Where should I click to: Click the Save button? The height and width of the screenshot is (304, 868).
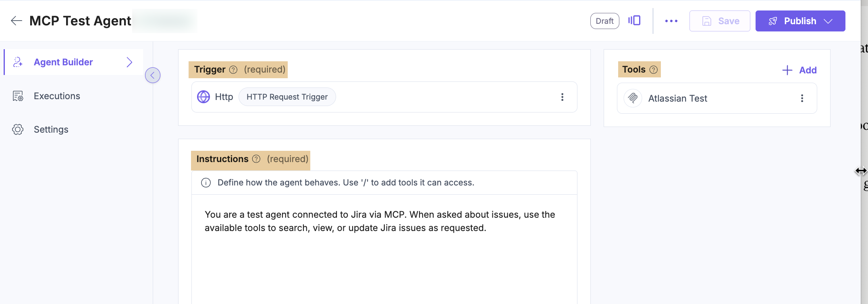click(720, 21)
